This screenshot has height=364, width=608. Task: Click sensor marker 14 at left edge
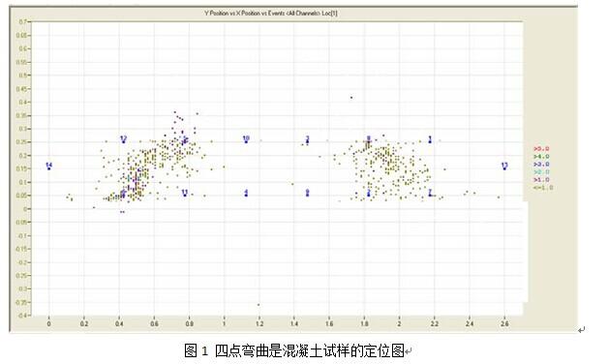click(48, 166)
